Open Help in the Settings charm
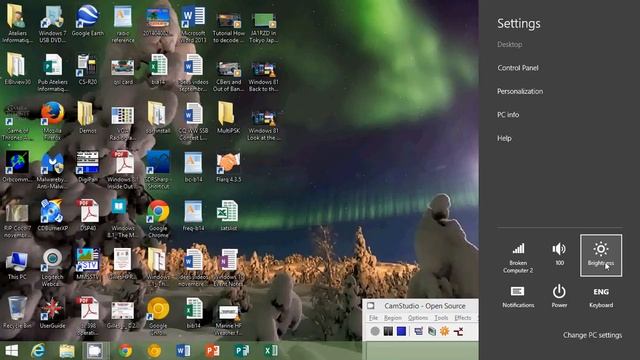This screenshot has height=360, width=640. pyautogui.click(x=504, y=138)
